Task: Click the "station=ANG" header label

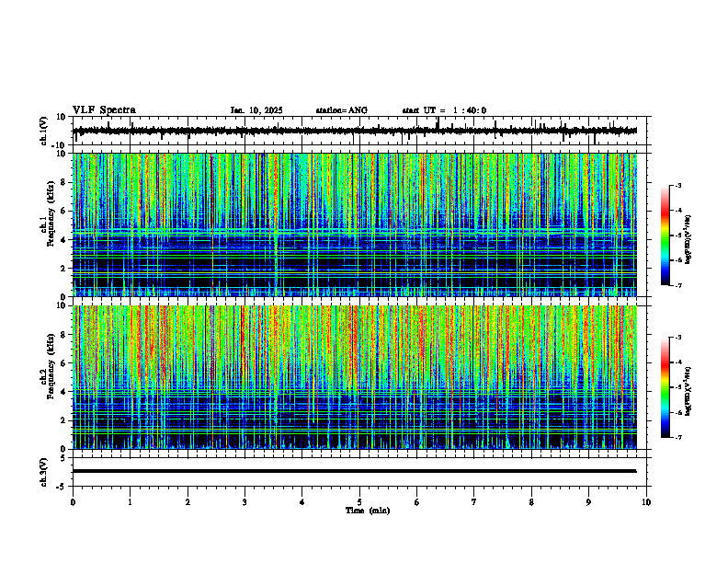Action: [x=342, y=110]
